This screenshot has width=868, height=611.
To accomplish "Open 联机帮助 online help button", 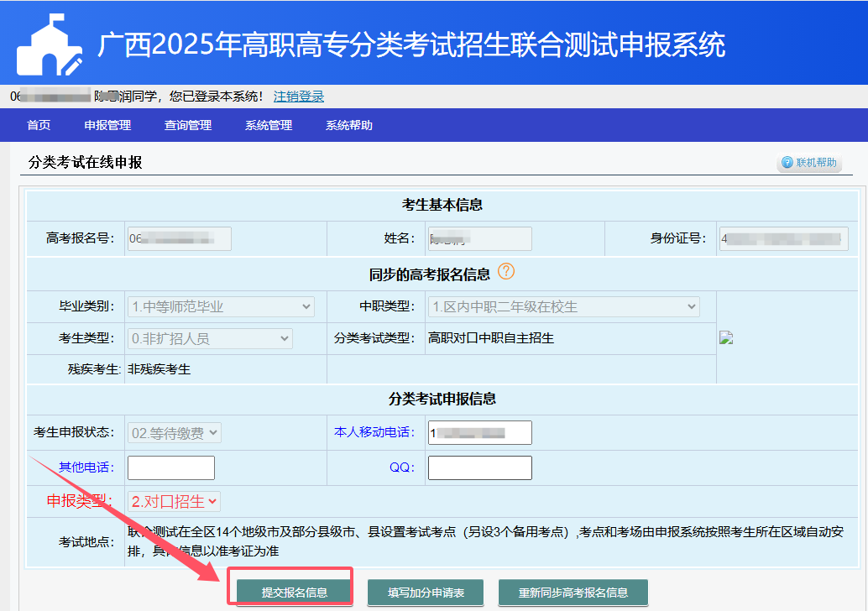I will (809, 162).
